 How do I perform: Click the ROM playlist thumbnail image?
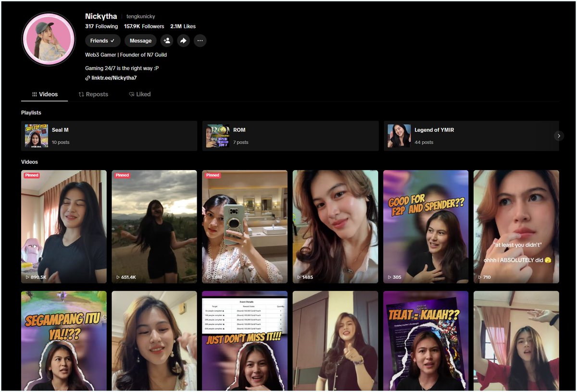[218, 136]
